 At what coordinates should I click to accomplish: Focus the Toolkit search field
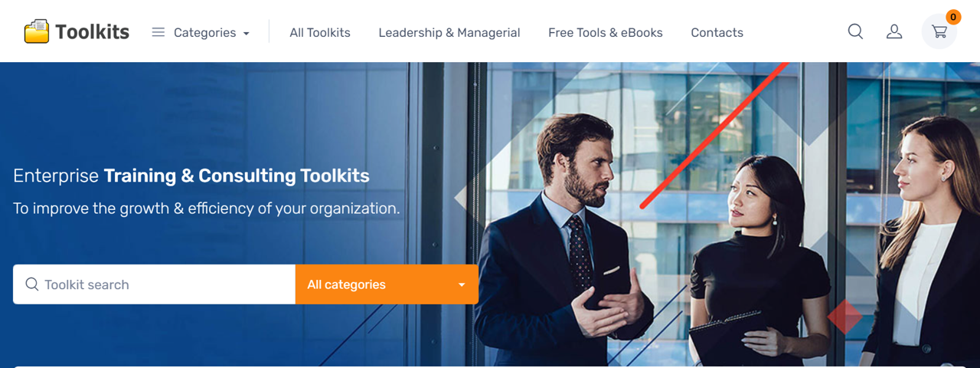click(x=154, y=284)
